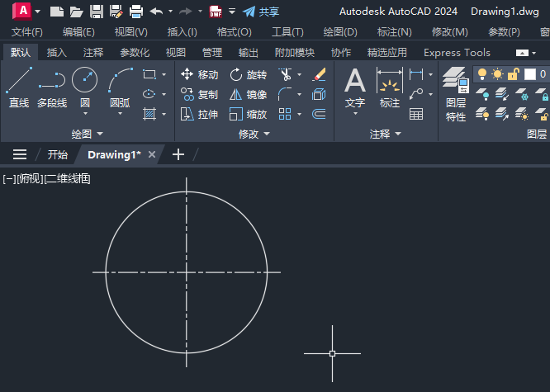
Task: Open the 图层特性 layer properties manager
Action: pyautogui.click(x=456, y=94)
